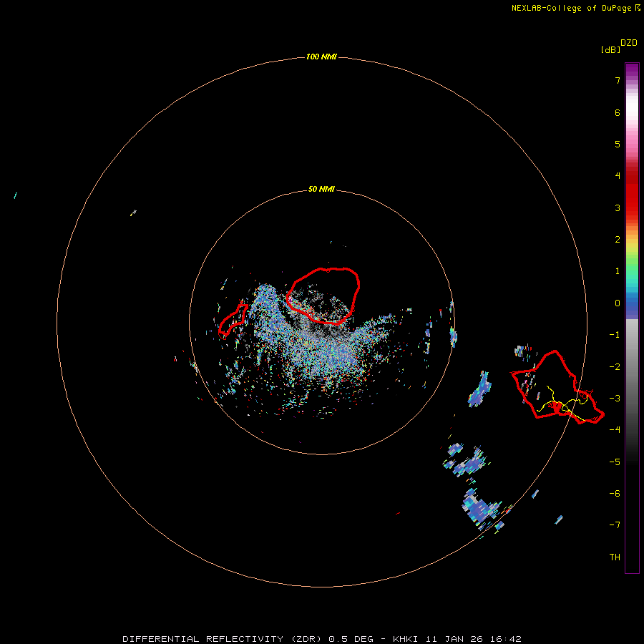Click DIFFERENTIAL REFLECTIVITY in the caption
Image resolution: width=644 pixels, height=644 pixels.
pos(203,639)
